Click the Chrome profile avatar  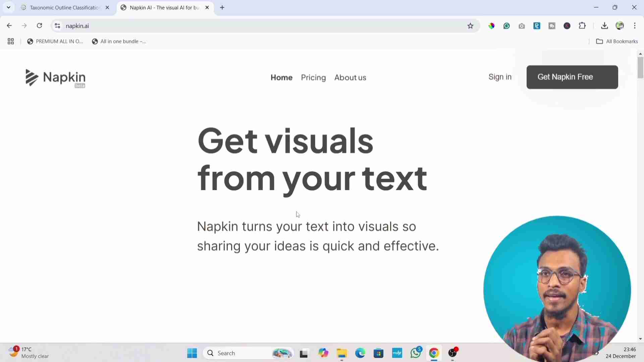[620, 26]
